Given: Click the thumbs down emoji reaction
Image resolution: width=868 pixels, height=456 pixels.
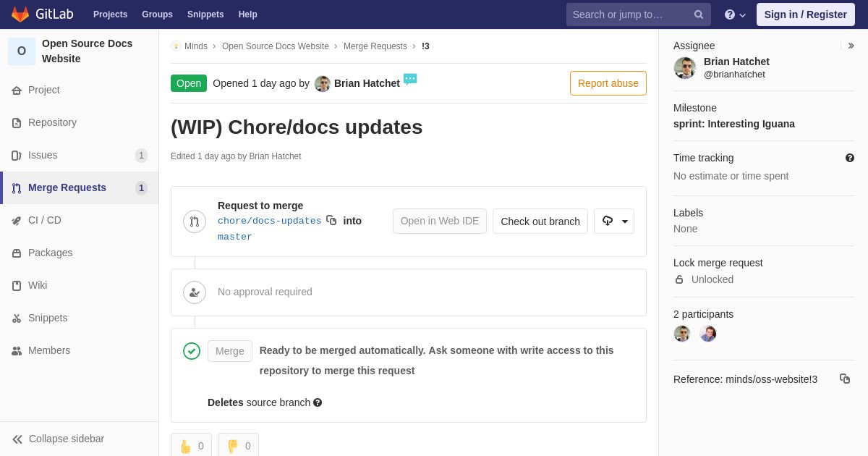Looking at the screenshot, I should pos(238,446).
